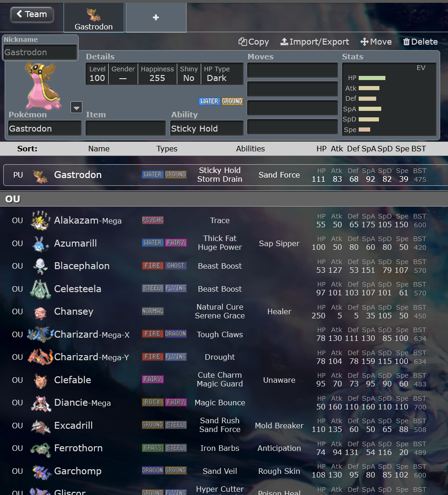Screen dimensions: 448x495
Task: Click the Gastrodon icon in the team tab
Action: (93, 14)
